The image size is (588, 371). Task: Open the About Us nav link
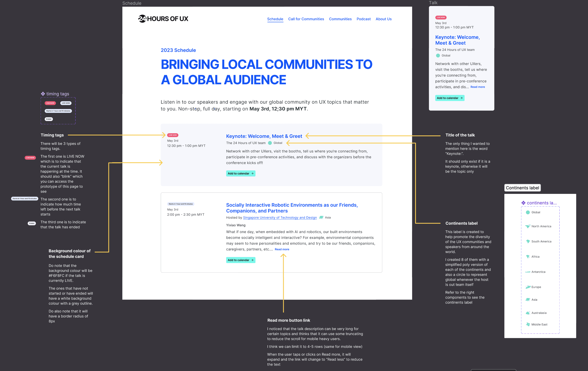pyautogui.click(x=383, y=19)
